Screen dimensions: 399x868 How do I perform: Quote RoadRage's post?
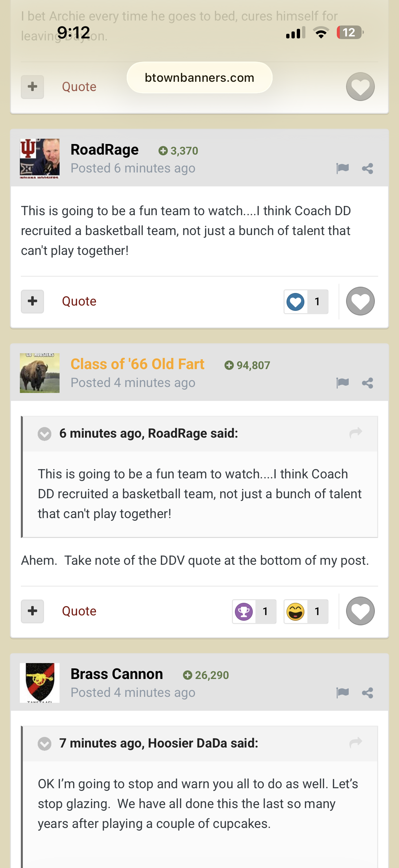[x=79, y=301]
